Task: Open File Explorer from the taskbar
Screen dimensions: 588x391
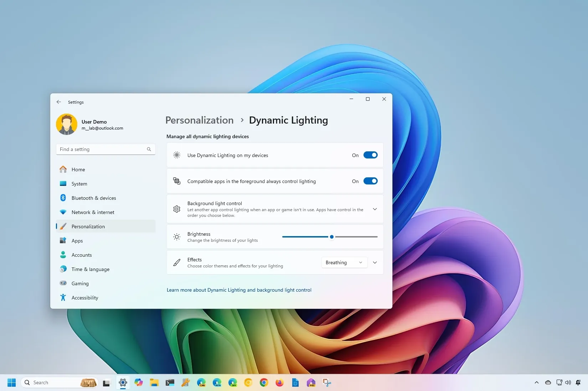Action: (x=154, y=382)
